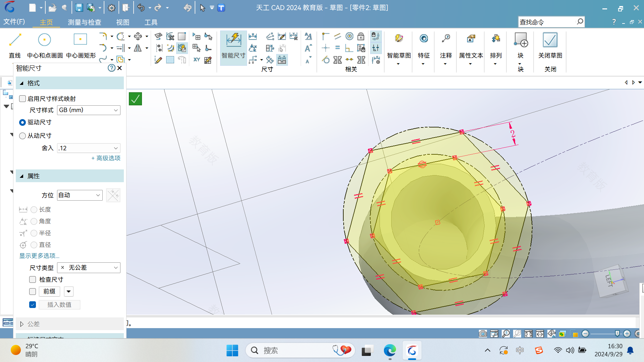The image size is (644, 362).
Task: Select the center rectangle tool (中心画矩形)
Action: tap(81, 46)
